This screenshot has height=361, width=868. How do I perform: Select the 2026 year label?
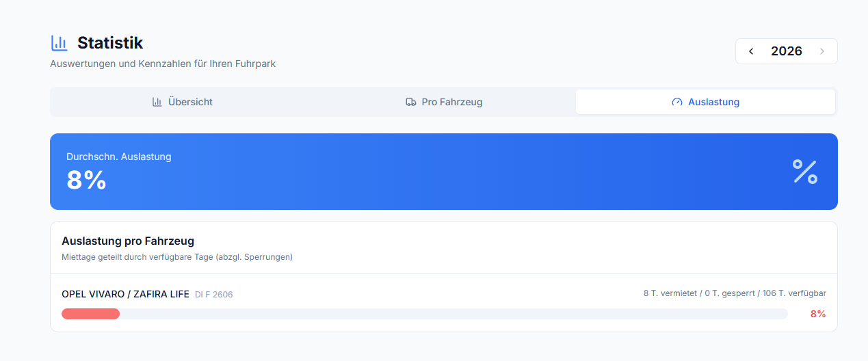click(x=787, y=51)
